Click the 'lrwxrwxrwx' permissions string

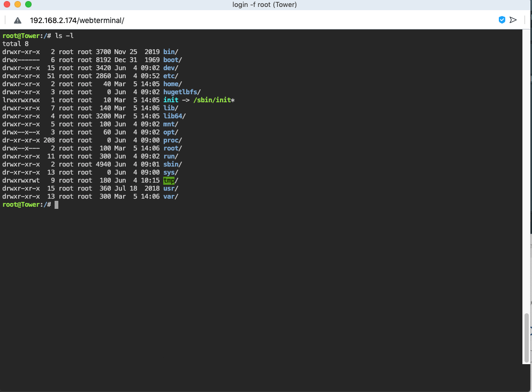click(21, 100)
